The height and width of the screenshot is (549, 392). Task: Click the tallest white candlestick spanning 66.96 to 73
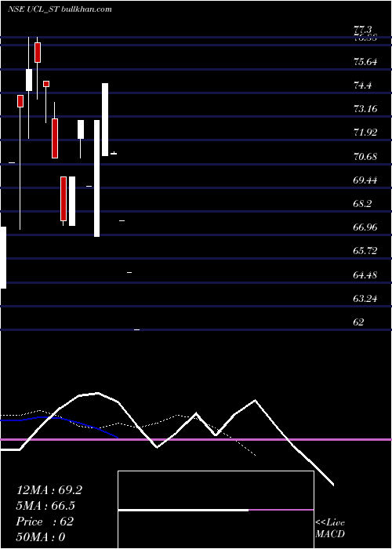point(96,178)
